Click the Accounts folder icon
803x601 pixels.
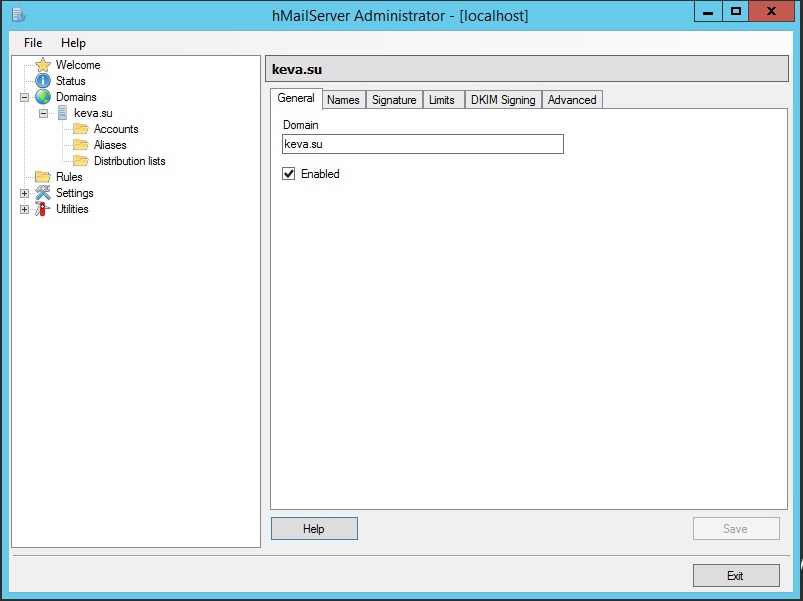80,128
